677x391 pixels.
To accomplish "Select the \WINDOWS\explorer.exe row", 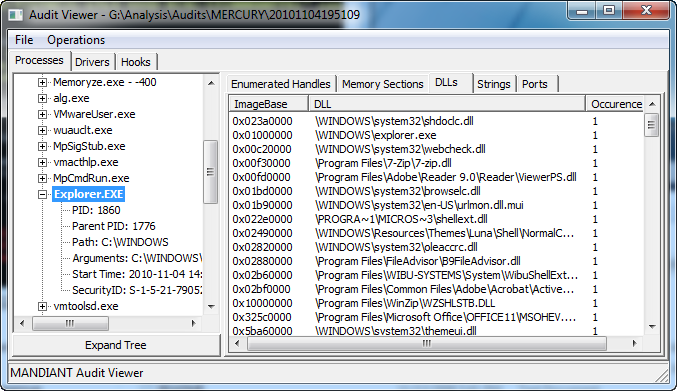I will click(x=436, y=135).
